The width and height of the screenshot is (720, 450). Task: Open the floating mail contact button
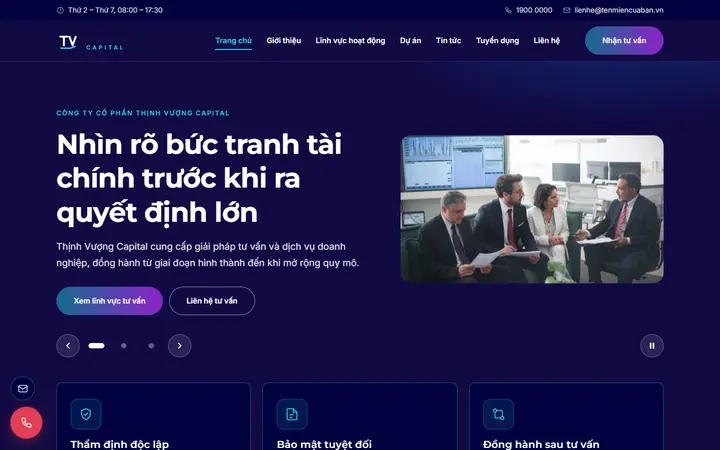click(22, 388)
